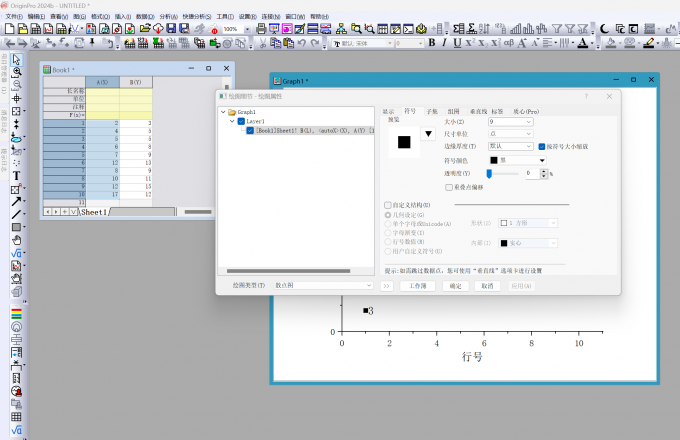Click the >> expand panel button
The height and width of the screenshot is (440, 680).
(386, 286)
